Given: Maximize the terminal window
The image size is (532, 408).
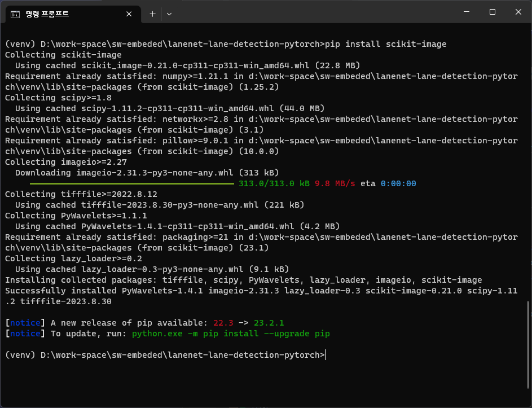Looking at the screenshot, I should click(x=493, y=12).
